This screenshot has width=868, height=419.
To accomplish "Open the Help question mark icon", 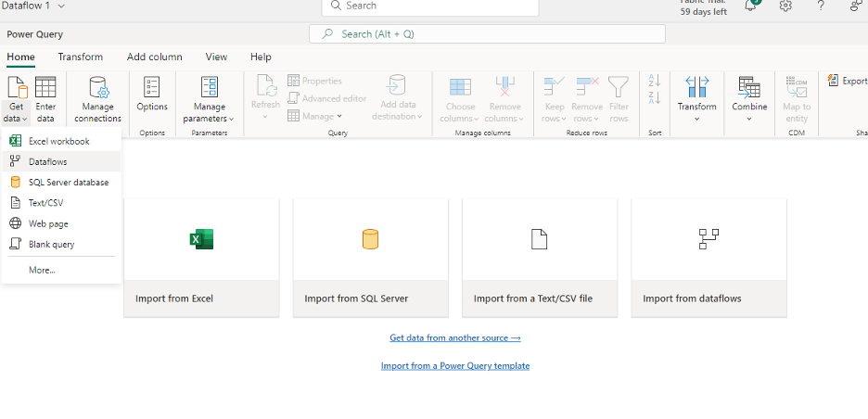I will pyautogui.click(x=821, y=6).
